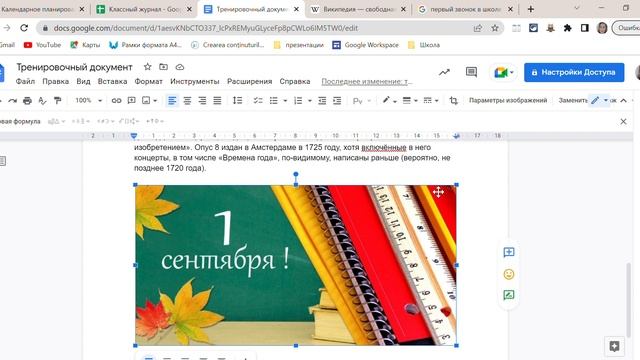Align text to the left
The width and height of the screenshot is (640, 360).
[x=172, y=100]
